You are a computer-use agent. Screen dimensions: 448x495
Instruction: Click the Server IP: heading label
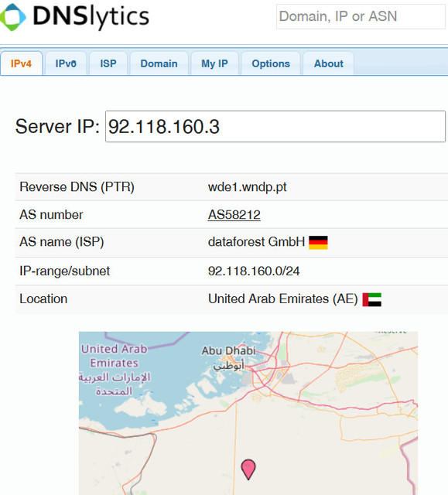pos(57,126)
